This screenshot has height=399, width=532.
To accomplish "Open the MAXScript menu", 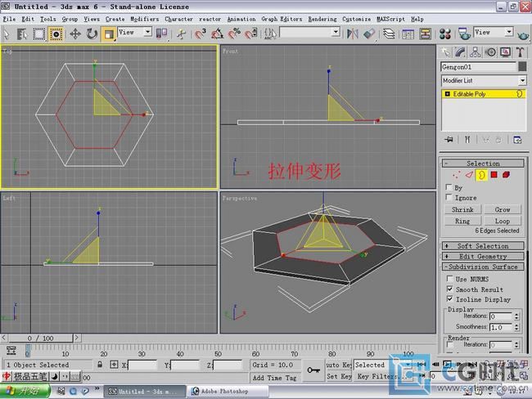I will (390, 19).
